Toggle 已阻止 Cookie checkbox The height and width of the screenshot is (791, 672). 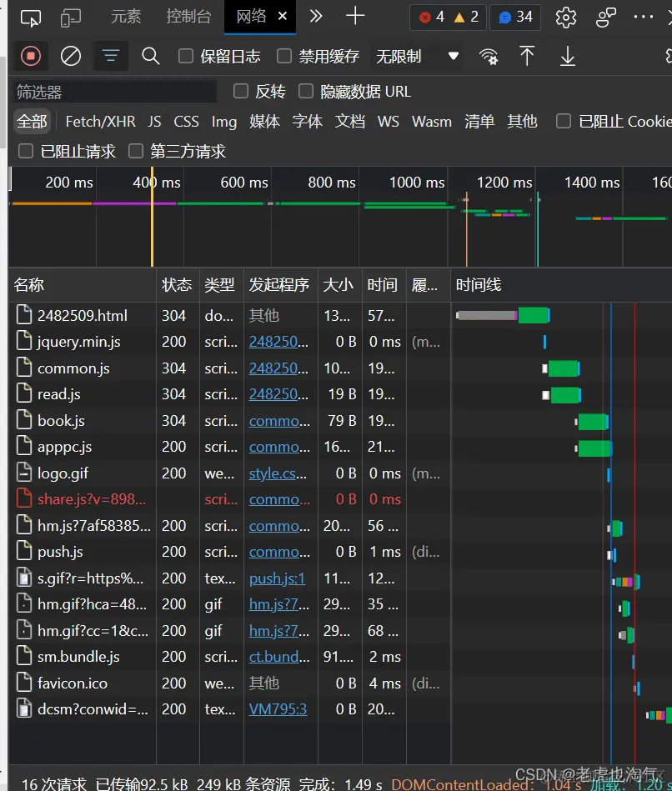pos(563,121)
